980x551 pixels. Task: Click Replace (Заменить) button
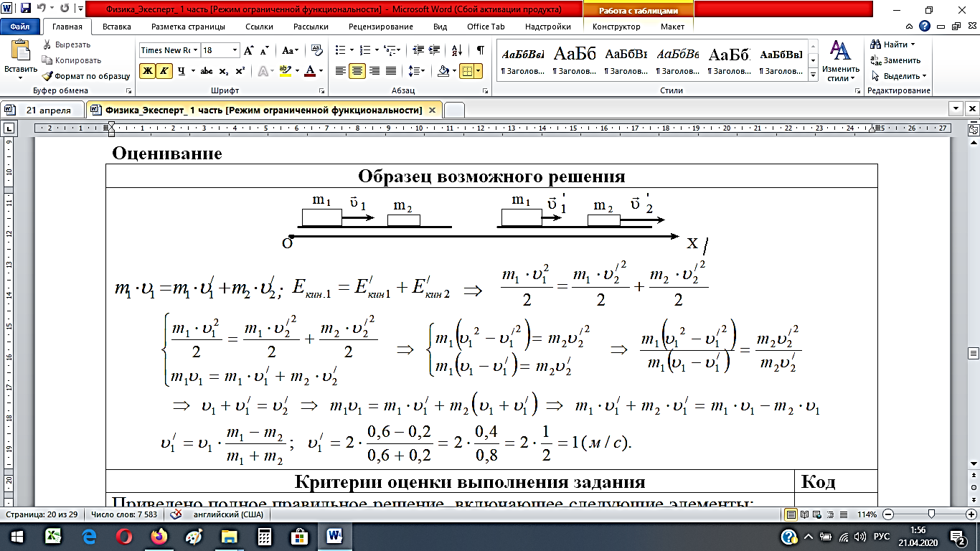(895, 60)
